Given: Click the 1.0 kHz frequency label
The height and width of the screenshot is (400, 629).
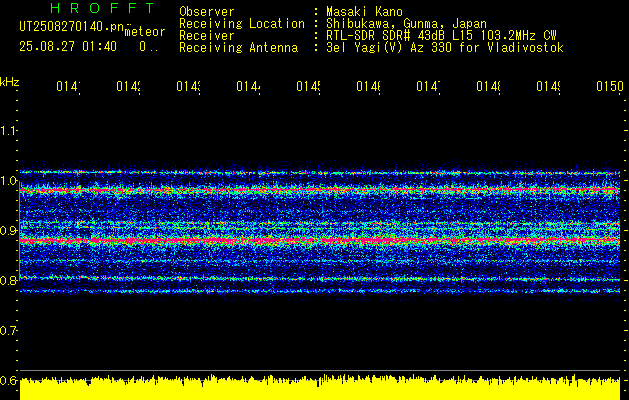Looking at the screenshot, I should click(8, 181).
